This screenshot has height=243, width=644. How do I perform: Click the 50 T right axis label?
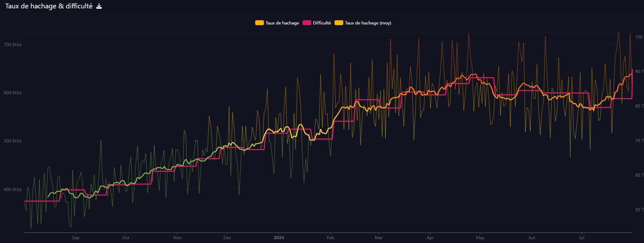(x=639, y=210)
